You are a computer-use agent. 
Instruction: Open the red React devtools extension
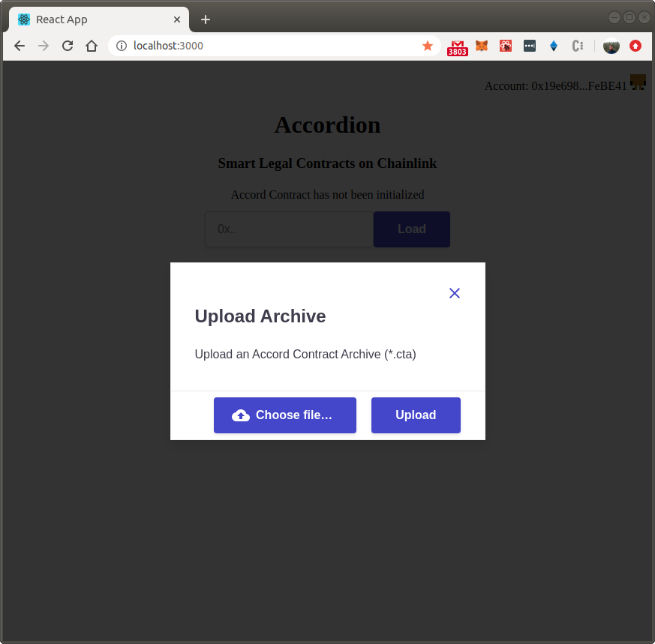506,46
